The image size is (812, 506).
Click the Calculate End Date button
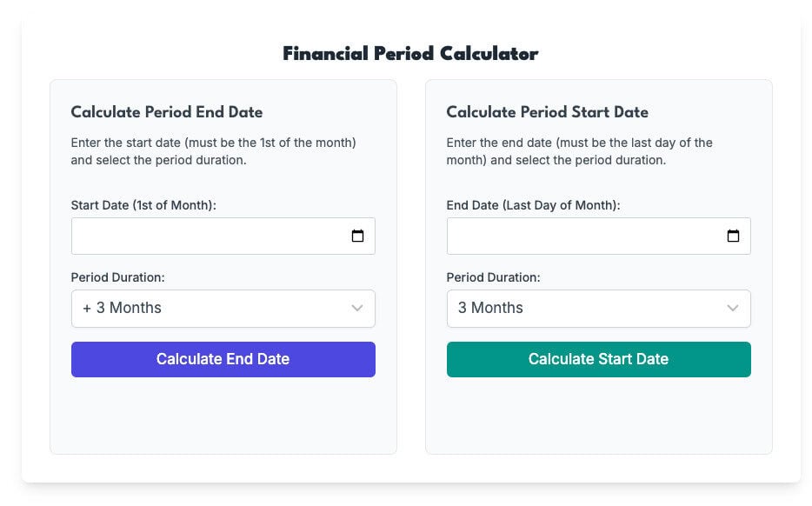point(223,359)
